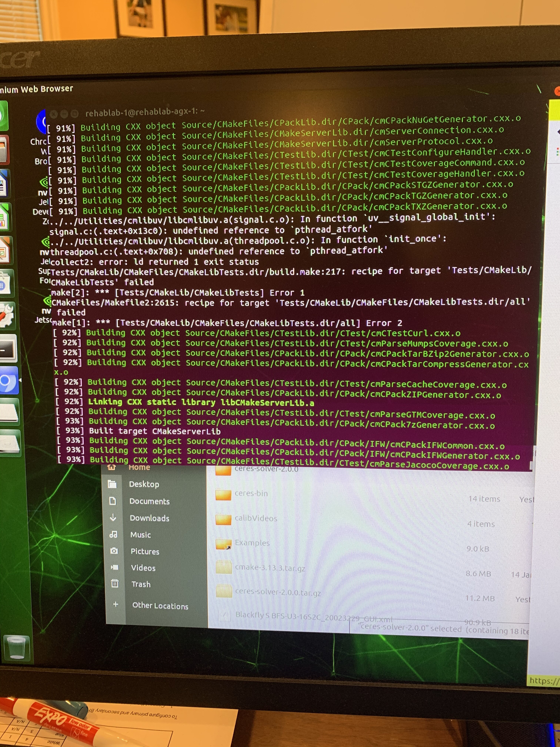The height and width of the screenshot is (747, 560).
Task: Click the '14 items' size of ceres-bin
Action: click(x=484, y=499)
